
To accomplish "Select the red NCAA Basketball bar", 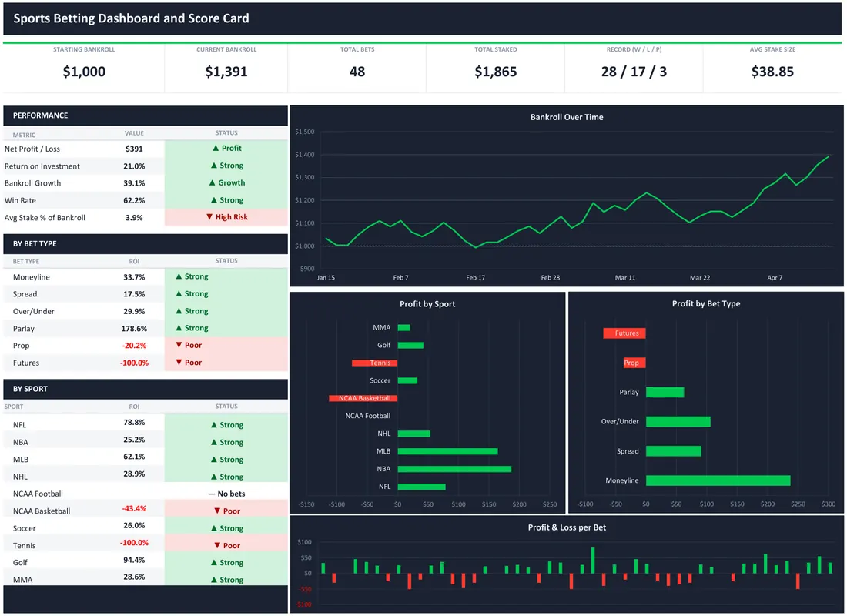I will click(363, 398).
